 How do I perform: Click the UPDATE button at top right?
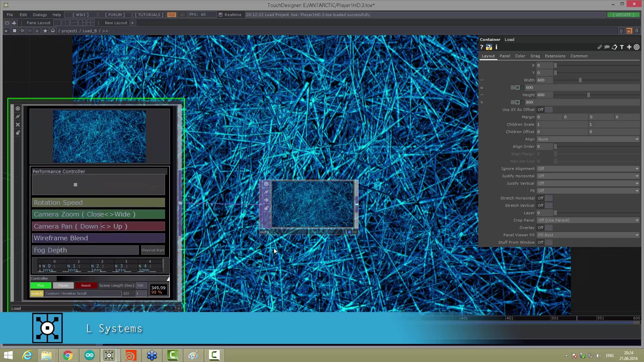point(623,15)
